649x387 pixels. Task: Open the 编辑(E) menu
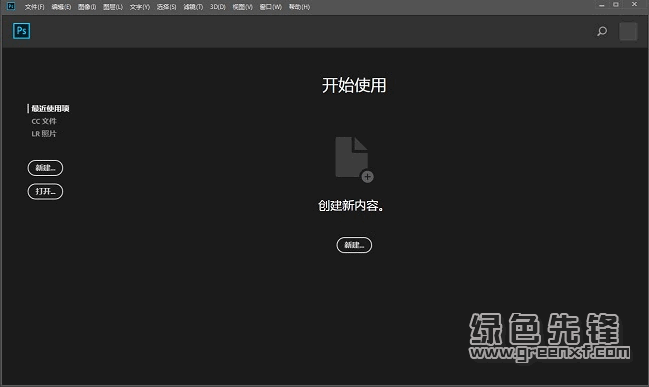click(61, 7)
